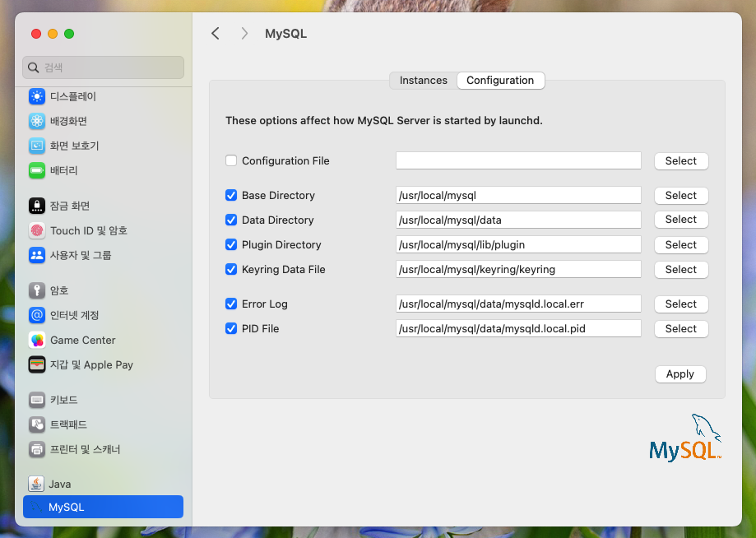The width and height of the screenshot is (756, 538).
Task: Uncheck the Base Directory checkbox
Action: pos(231,195)
